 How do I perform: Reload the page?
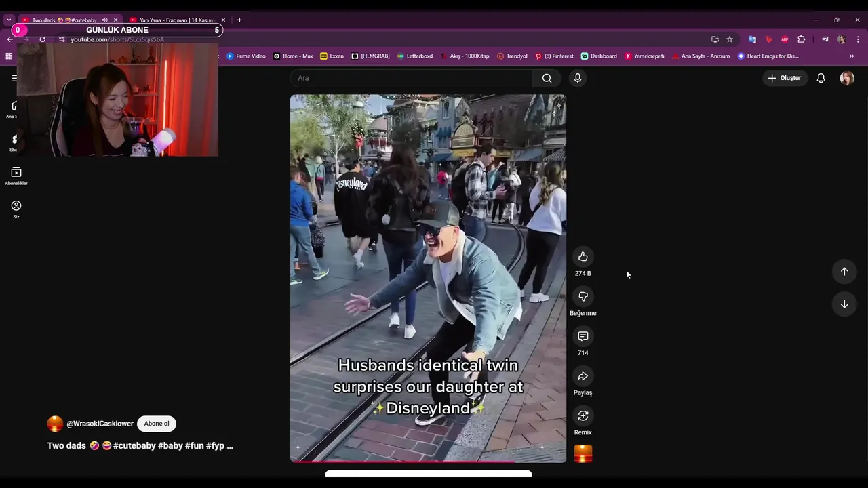[42, 39]
